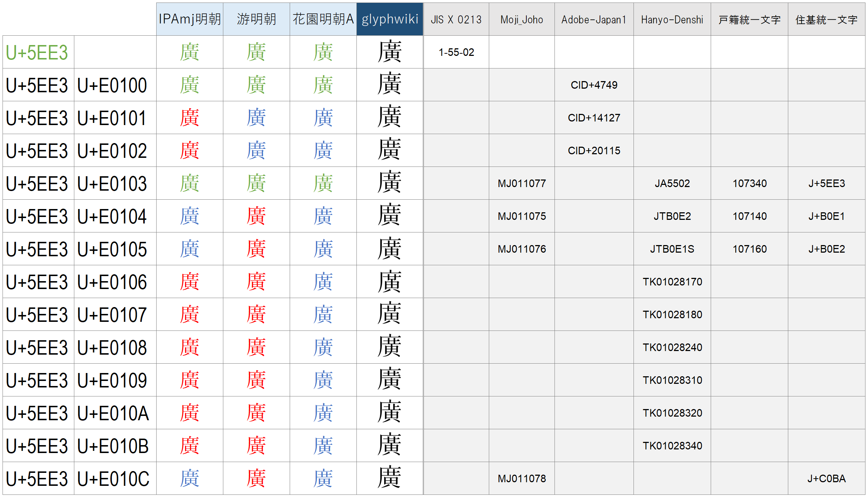Click the 花園明朝A column header
This screenshot has height=497, width=868.
pyautogui.click(x=323, y=19)
